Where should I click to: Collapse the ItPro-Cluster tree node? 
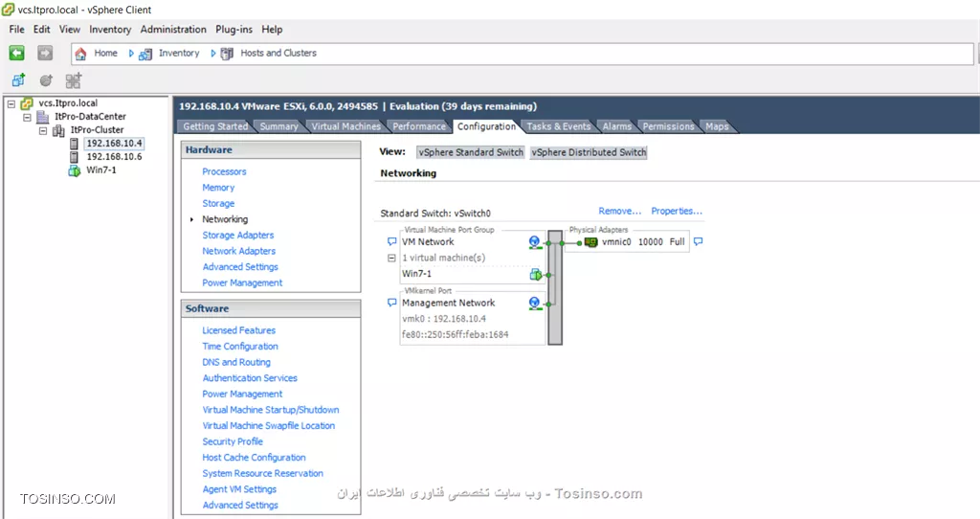point(42,130)
